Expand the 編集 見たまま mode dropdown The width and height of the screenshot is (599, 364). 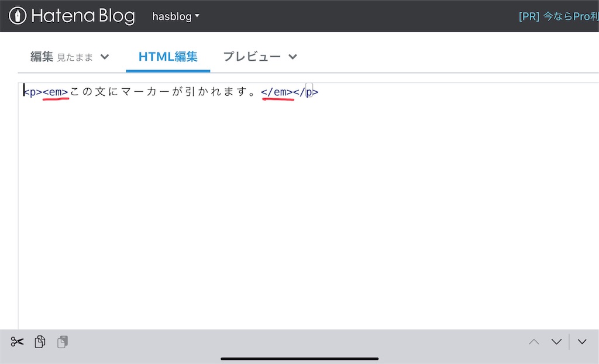pyautogui.click(x=105, y=57)
